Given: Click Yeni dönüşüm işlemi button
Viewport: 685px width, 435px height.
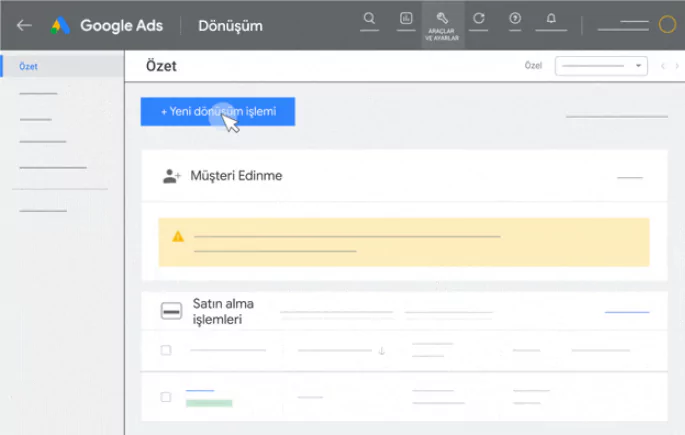Looking at the screenshot, I should coord(218,112).
